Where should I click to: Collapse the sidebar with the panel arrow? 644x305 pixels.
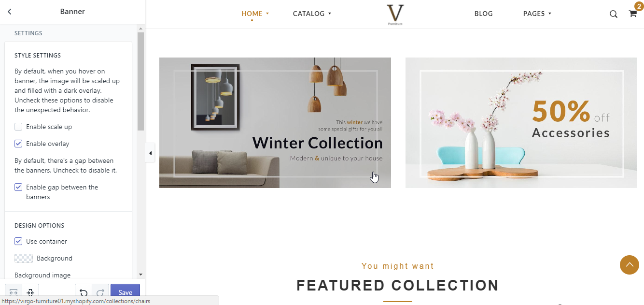[150, 153]
